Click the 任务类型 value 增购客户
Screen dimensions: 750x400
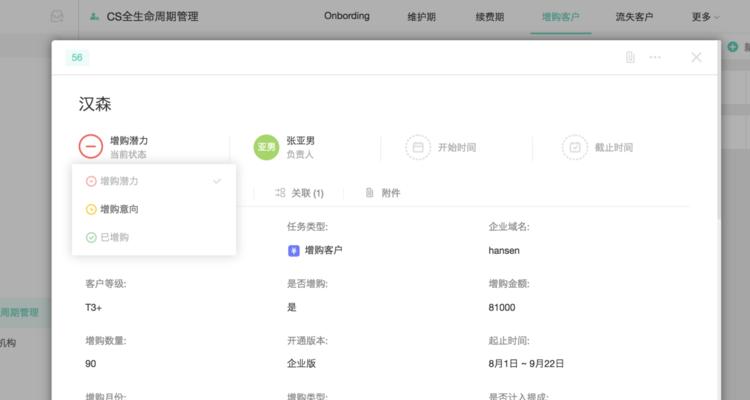pos(323,250)
